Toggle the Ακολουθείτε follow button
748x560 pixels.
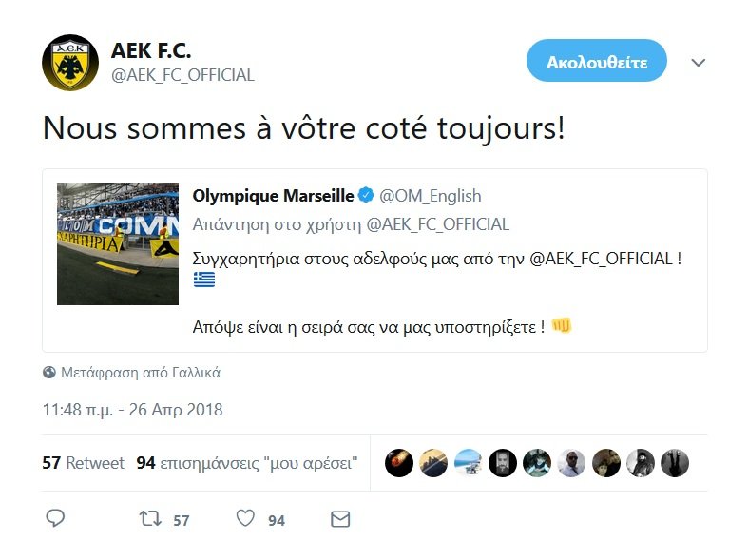coord(597,63)
